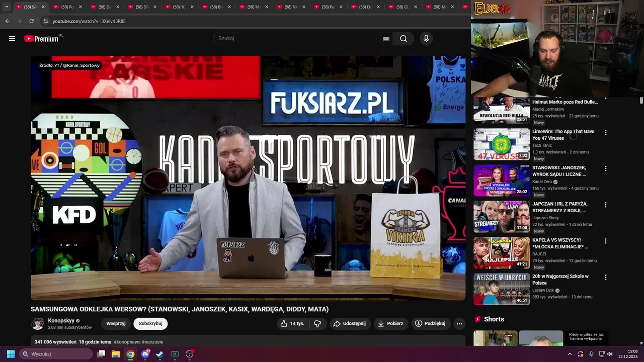Open the video's more actions three-dot menu

coord(459,324)
